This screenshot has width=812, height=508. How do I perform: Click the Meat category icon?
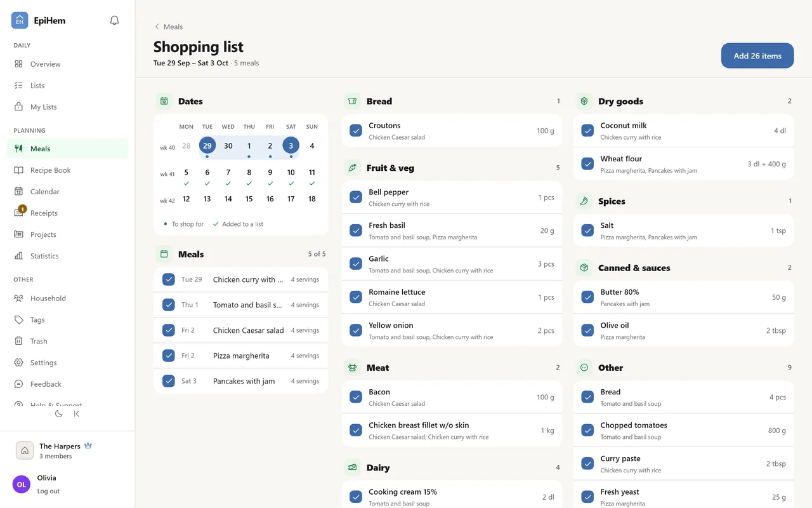tap(352, 367)
